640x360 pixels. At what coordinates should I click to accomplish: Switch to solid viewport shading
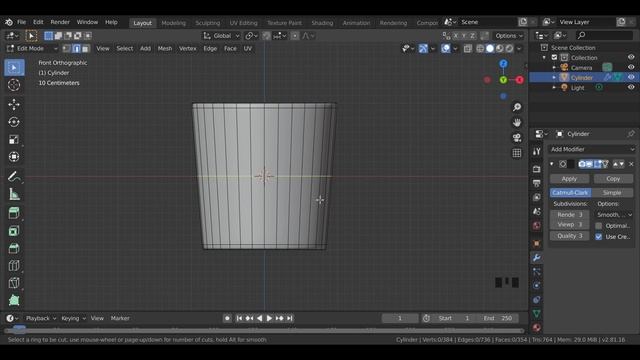point(490,49)
